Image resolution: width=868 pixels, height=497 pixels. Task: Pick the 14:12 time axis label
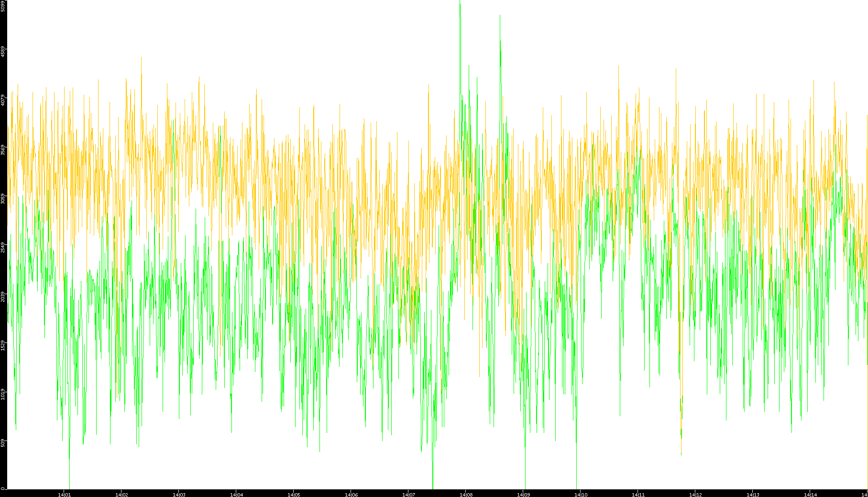pyautogui.click(x=695, y=495)
